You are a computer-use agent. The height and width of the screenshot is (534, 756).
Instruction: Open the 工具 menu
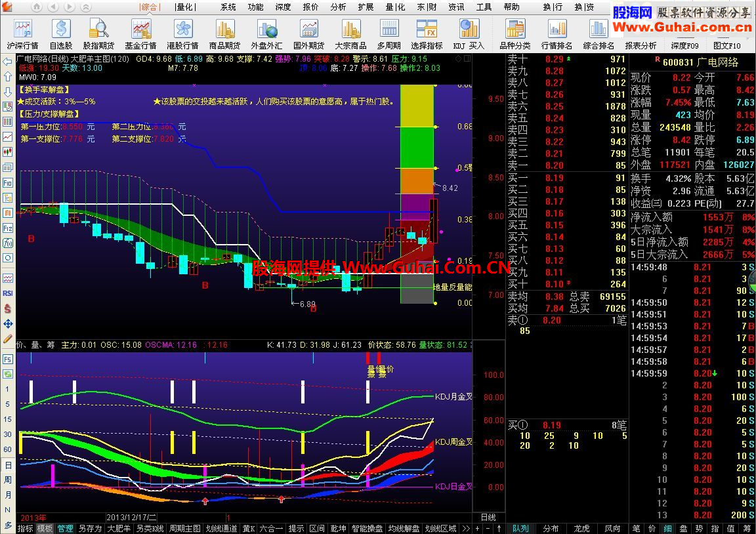tap(484, 7)
